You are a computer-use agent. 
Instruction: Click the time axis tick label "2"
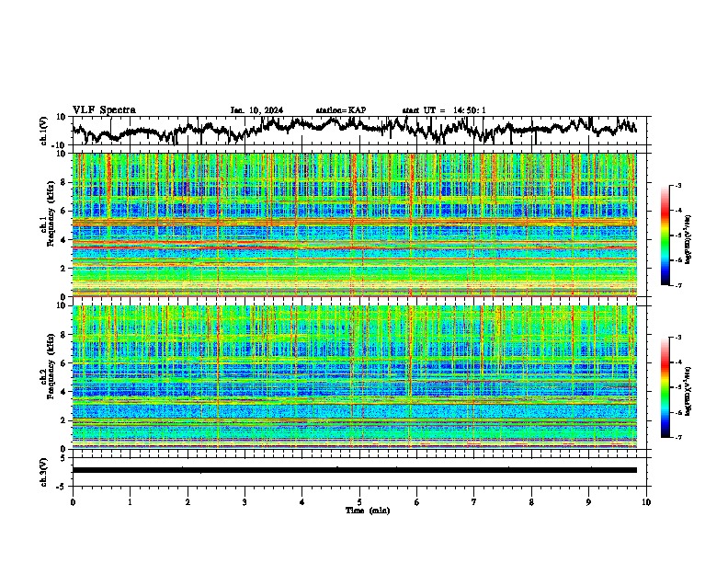pyautogui.click(x=188, y=502)
